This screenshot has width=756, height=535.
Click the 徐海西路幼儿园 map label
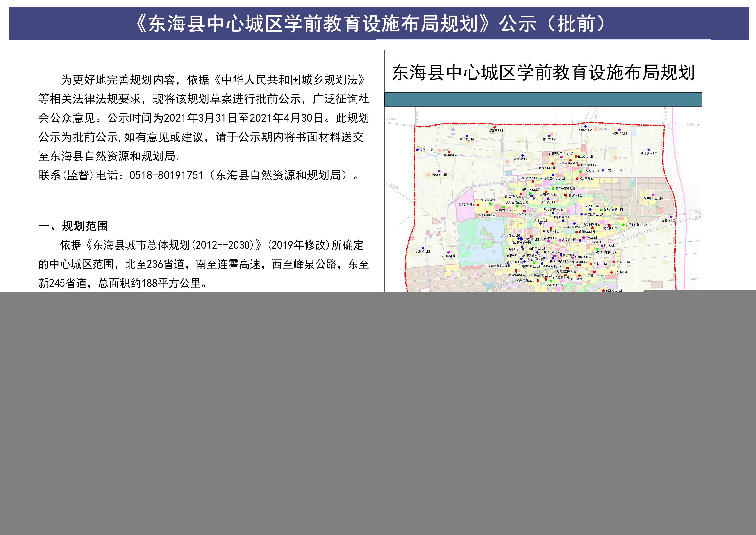(x=527, y=281)
